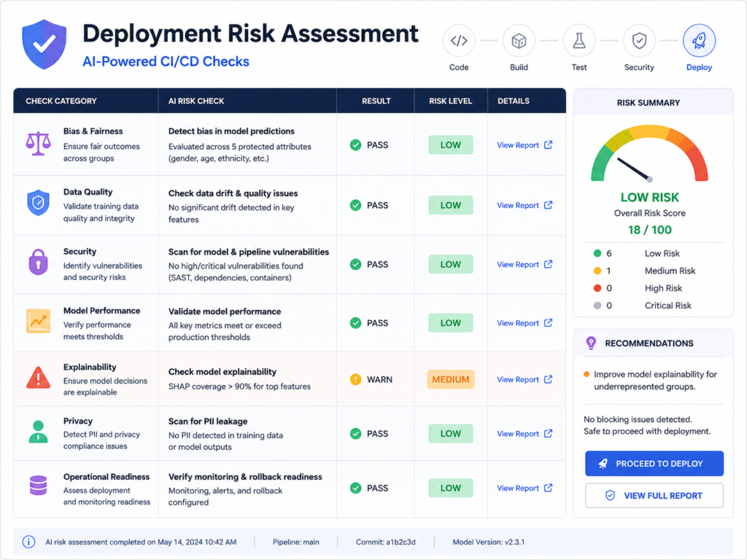
Task: Click 'No blocking issues detected' message
Action: pyautogui.click(x=638, y=419)
